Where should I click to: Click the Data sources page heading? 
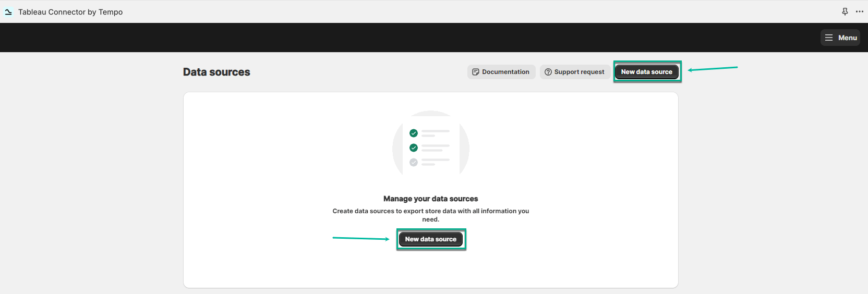coord(216,72)
